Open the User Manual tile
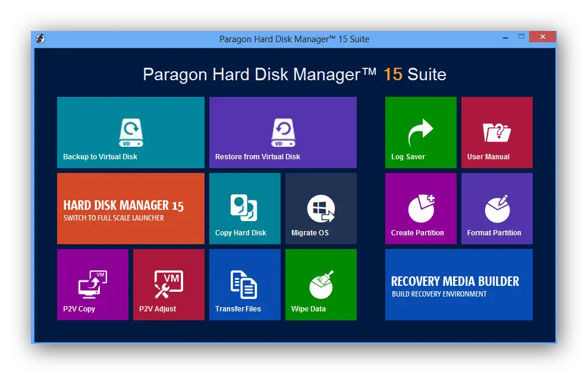588x375 pixels. pos(497,133)
